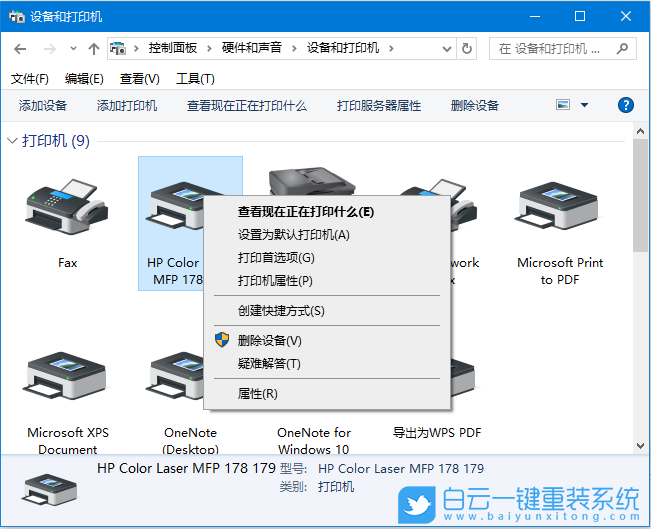Click the address bar control panel icon
The width and height of the screenshot is (651, 529).
[118, 49]
